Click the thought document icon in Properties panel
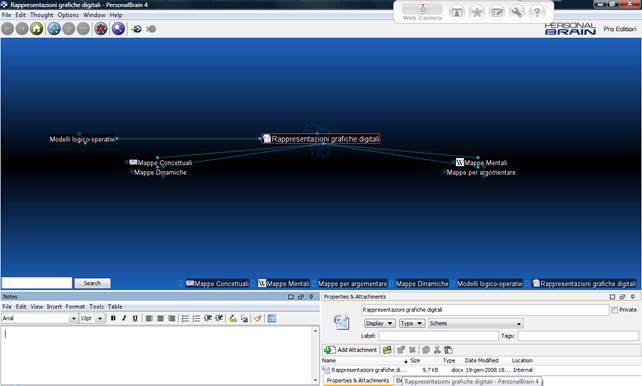The width and height of the screenshot is (642, 386). click(341, 322)
